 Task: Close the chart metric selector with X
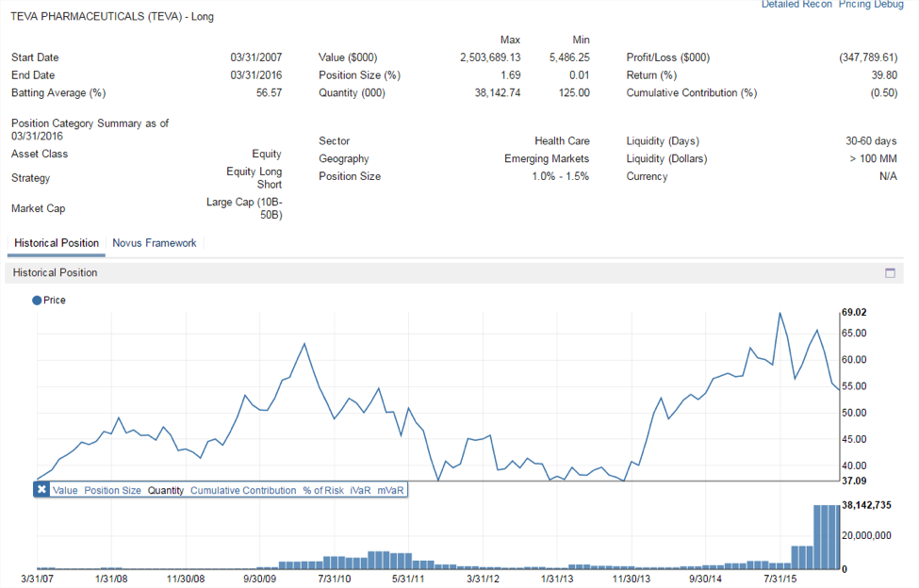pos(41,490)
